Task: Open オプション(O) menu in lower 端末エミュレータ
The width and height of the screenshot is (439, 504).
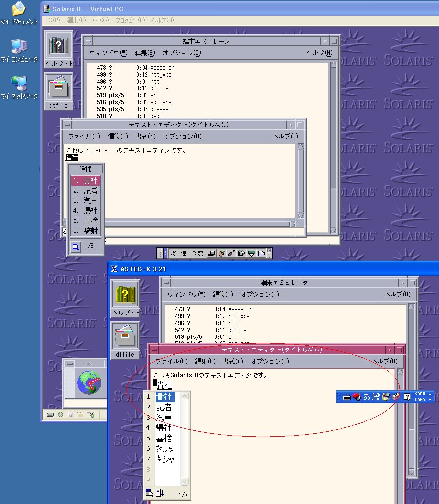Action: [260, 294]
